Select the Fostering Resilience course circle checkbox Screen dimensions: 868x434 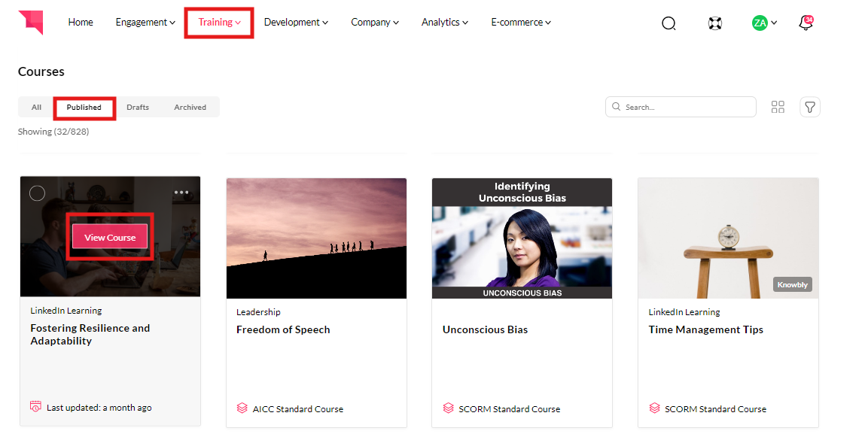click(x=37, y=193)
